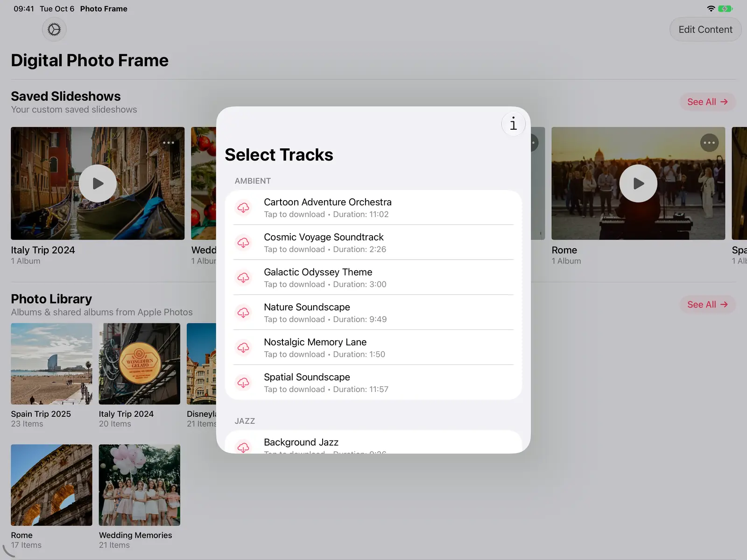Check the Wi-Fi status icon

click(711, 8)
